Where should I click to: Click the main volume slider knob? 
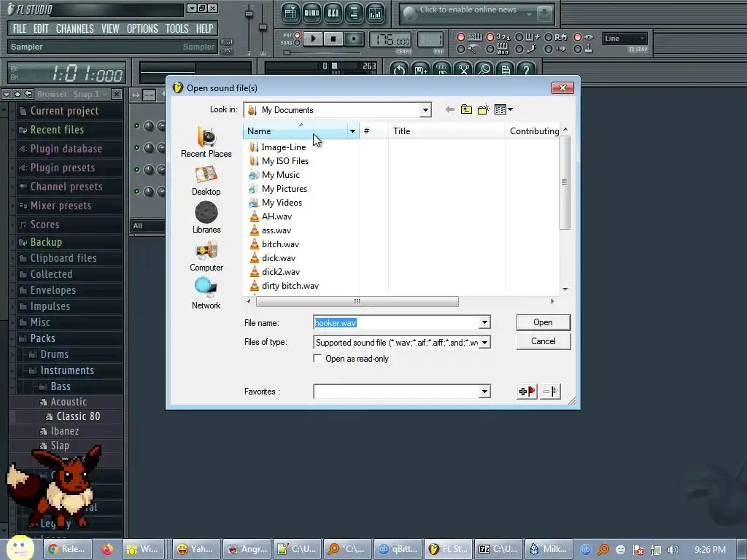point(249,15)
